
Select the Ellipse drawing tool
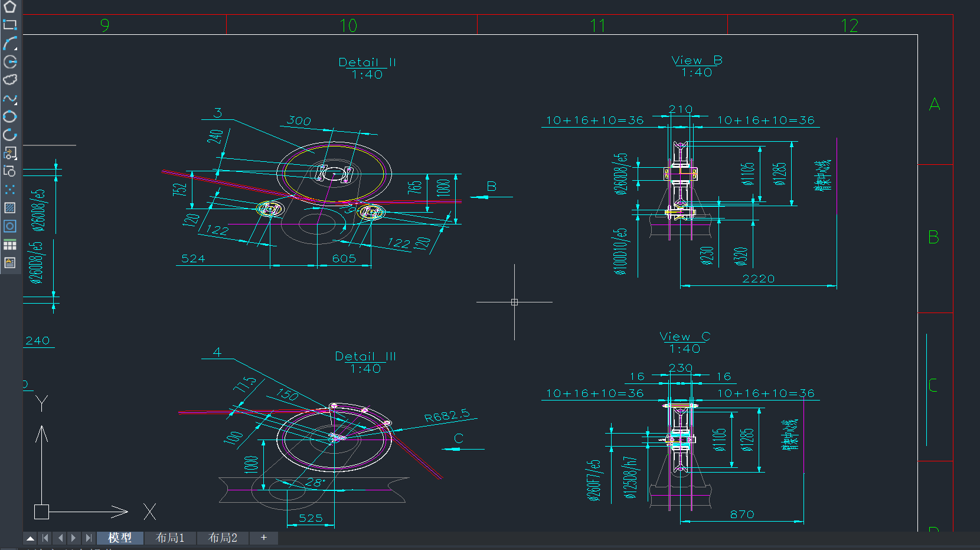point(10,116)
